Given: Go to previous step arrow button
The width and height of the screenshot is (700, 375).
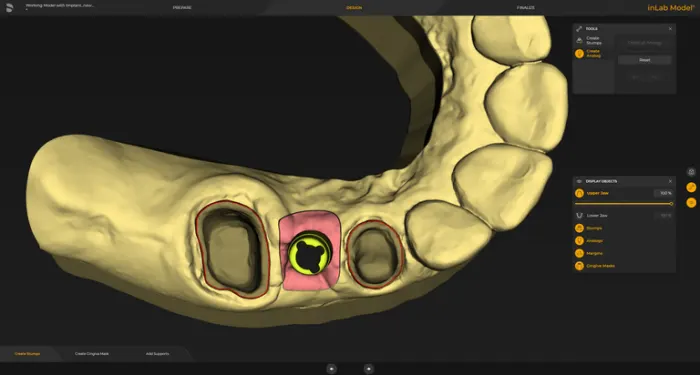Looking at the screenshot, I should pyautogui.click(x=331, y=369).
